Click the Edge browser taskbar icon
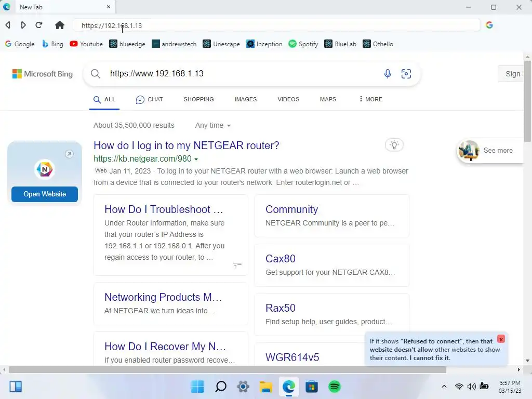The width and height of the screenshot is (532, 399). click(x=289, y=387)
